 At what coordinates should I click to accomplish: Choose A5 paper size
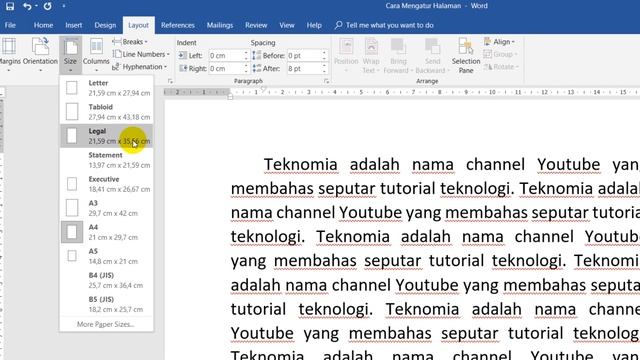coord(107,256)
